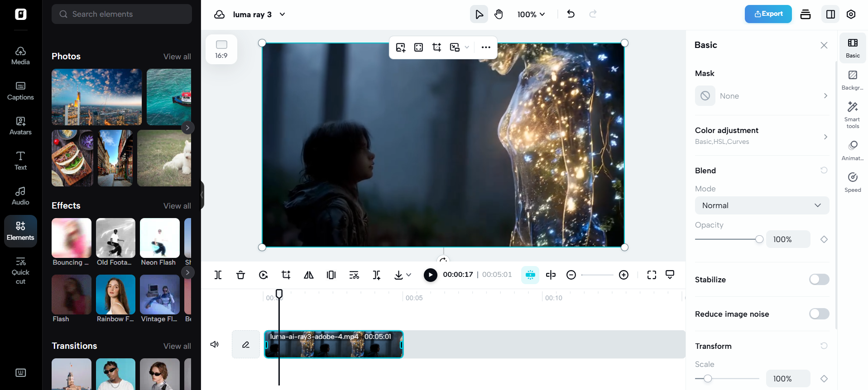
Task: Zoom in the timeline
Action: pos(623,275)
